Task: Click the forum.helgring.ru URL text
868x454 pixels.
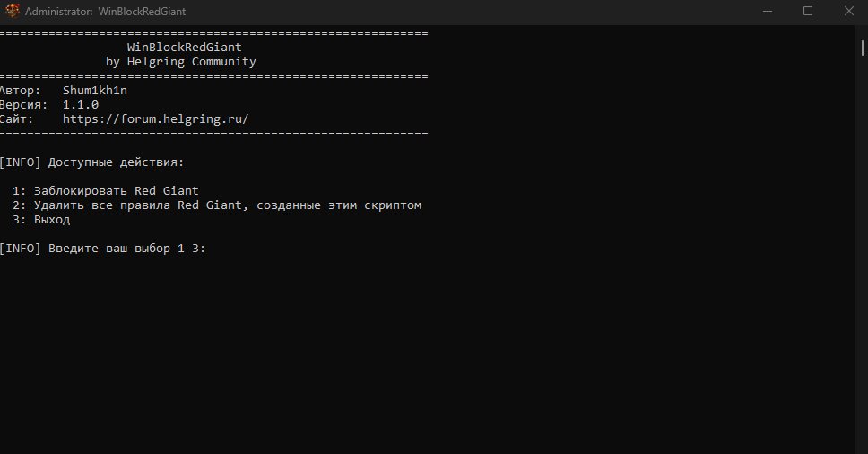Action: click(x=155, y=119)
